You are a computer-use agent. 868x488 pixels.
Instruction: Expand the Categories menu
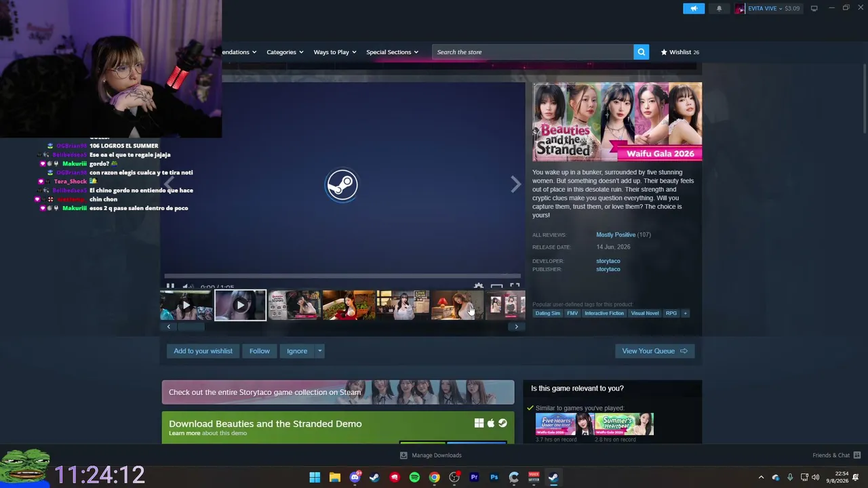(x=285, y=52)
